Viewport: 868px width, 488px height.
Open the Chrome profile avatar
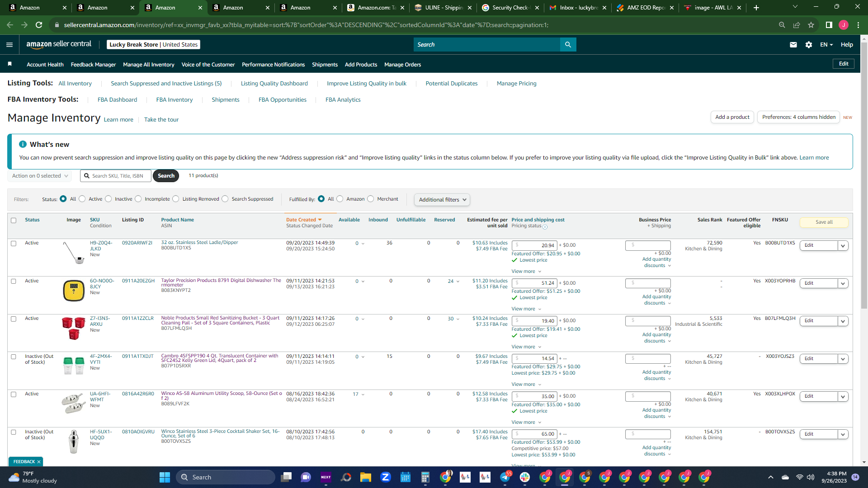pos(844,25)
